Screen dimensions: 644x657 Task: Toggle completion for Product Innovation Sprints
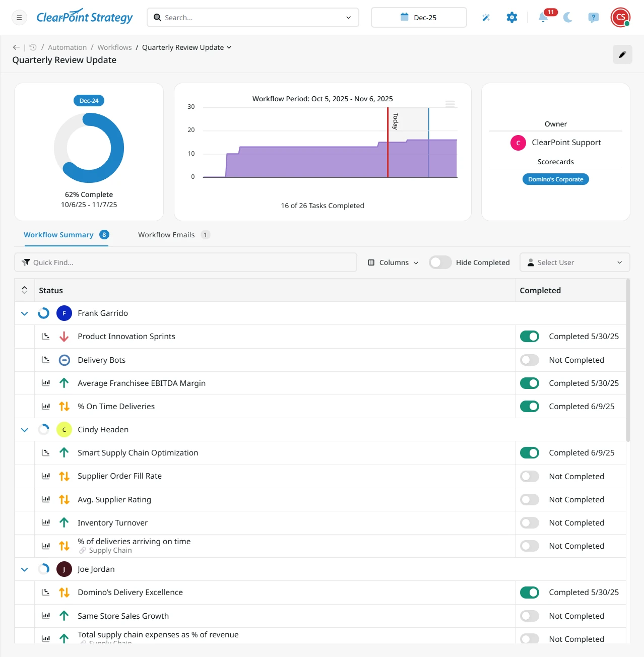point(530,337)
